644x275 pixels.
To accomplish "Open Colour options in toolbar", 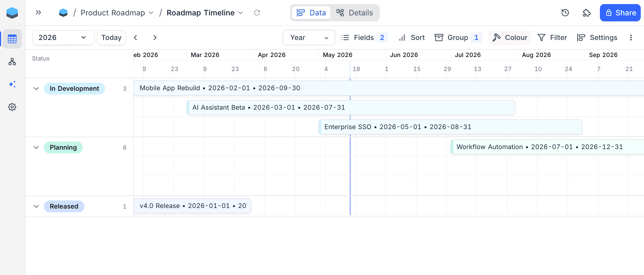I will tap(510, 38).
